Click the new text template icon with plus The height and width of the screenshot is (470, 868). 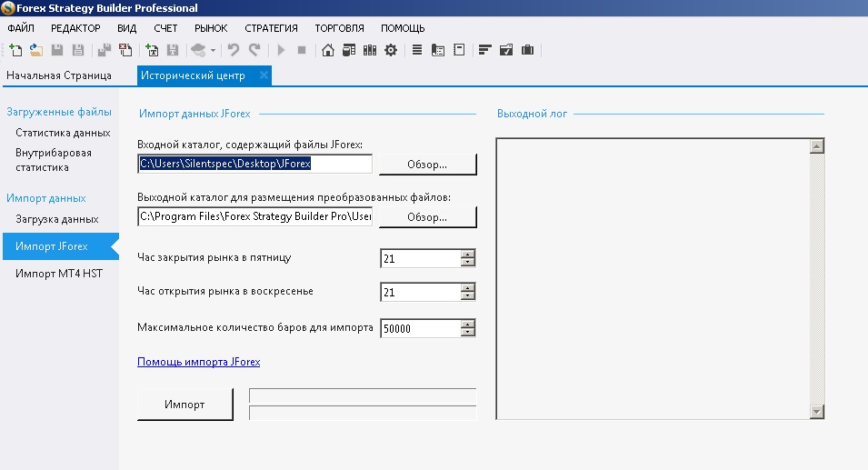[x=152, y=50]
